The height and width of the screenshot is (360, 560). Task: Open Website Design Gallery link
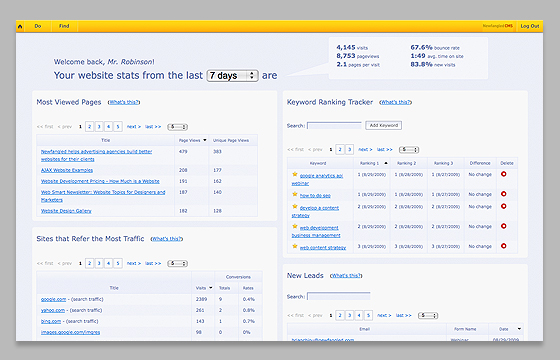66,211
